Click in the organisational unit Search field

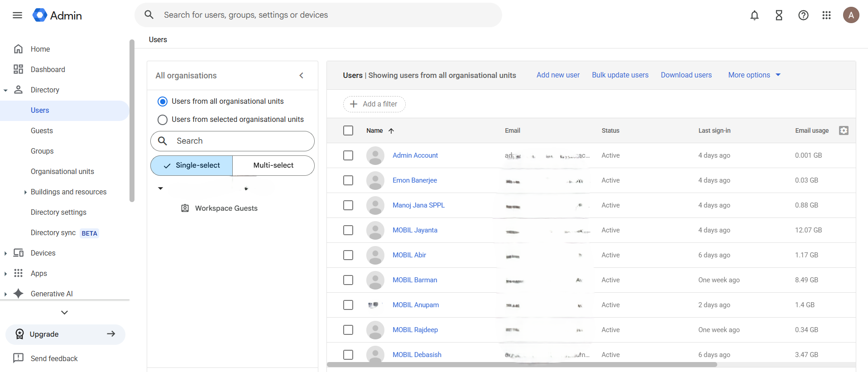pyautogui.click(x=232, y=141)
